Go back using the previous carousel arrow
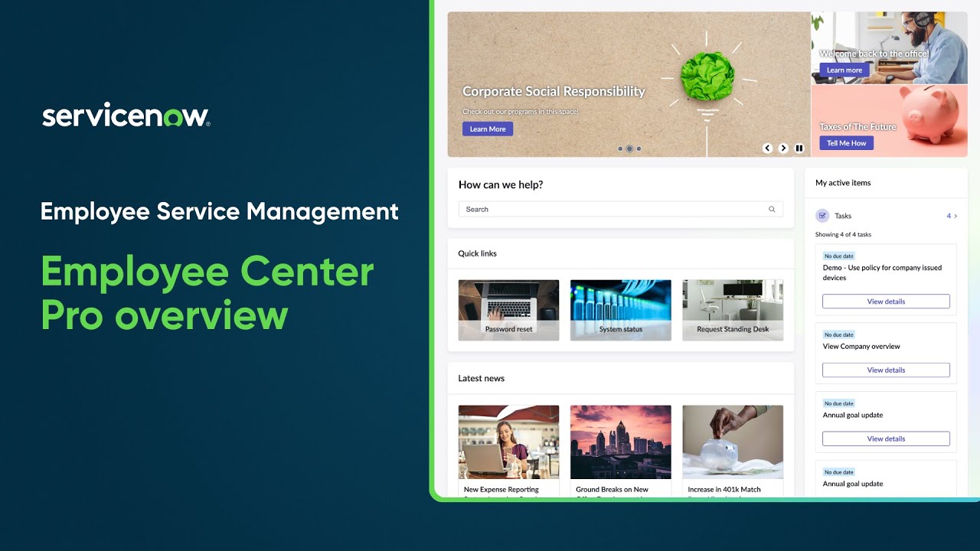This screenshot has width=980, height=551. pyautogui.click(x=767, y=148)
